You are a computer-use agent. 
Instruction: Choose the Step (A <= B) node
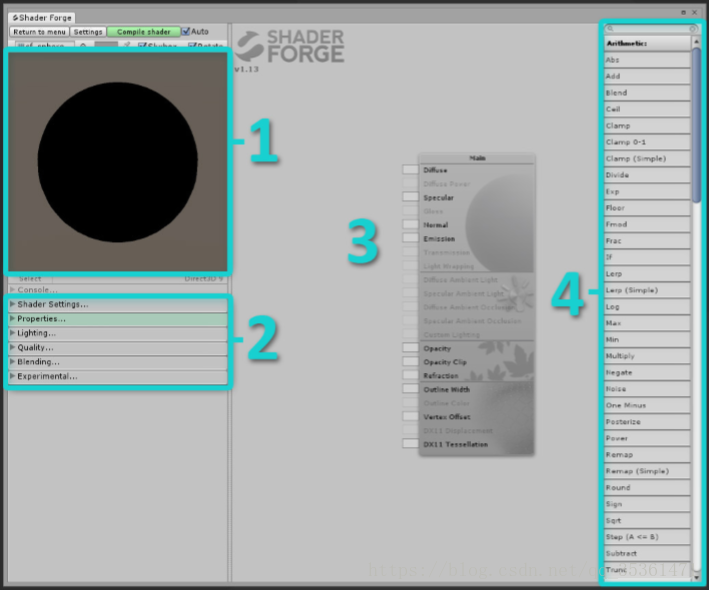(648, 537)
